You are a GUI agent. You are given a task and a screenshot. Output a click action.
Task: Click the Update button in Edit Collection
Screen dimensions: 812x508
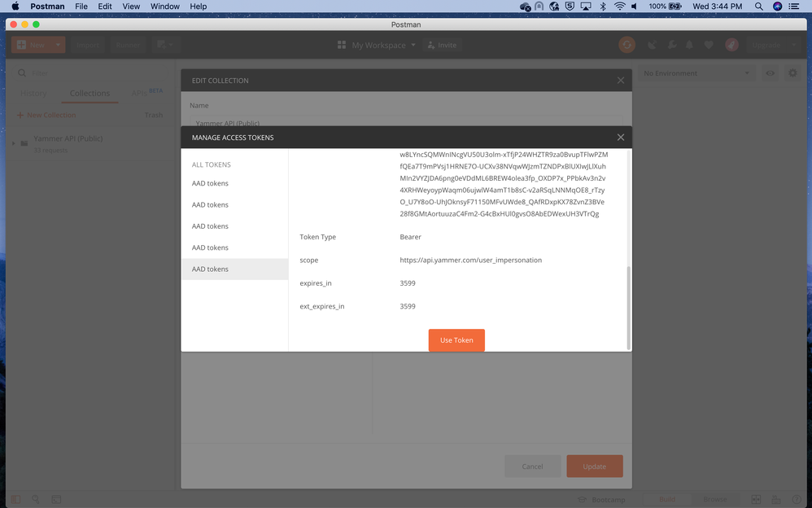tap(595, 466)
